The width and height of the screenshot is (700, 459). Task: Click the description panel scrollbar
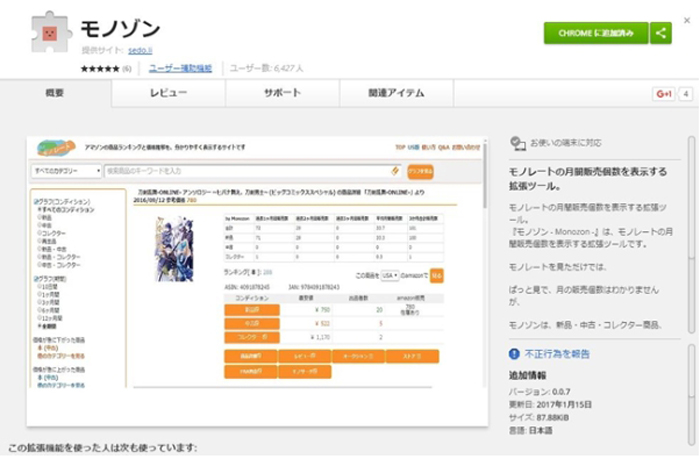point(691,234)
